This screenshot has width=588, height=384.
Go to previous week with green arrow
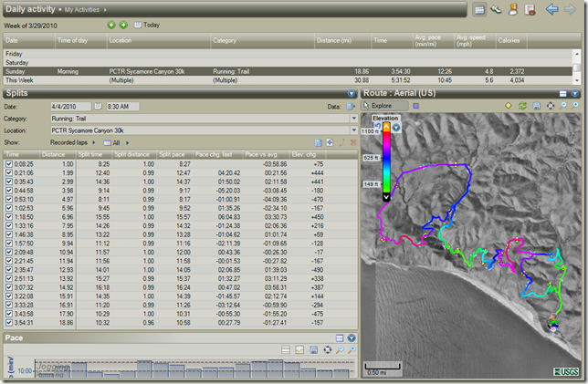pos(111,25)
